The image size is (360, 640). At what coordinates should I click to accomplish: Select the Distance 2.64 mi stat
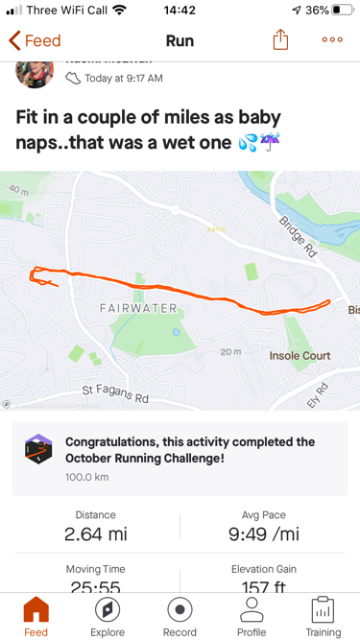(x=96, y=527)
